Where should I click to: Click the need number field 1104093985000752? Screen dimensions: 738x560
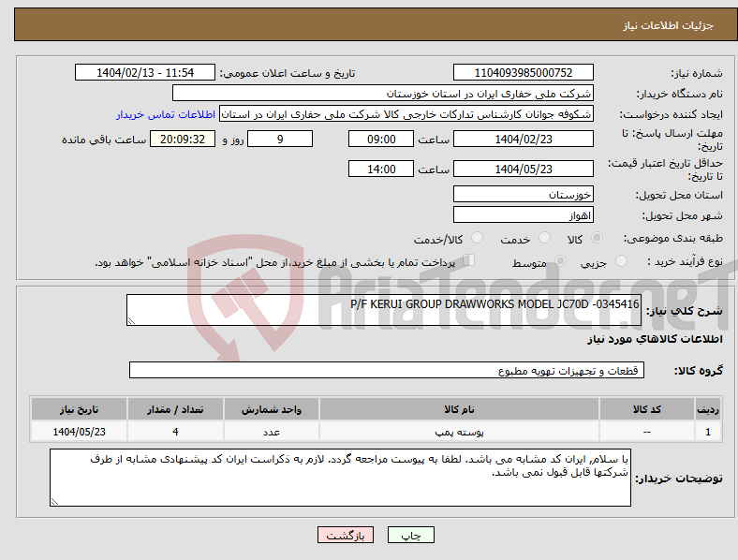[523, 72]
